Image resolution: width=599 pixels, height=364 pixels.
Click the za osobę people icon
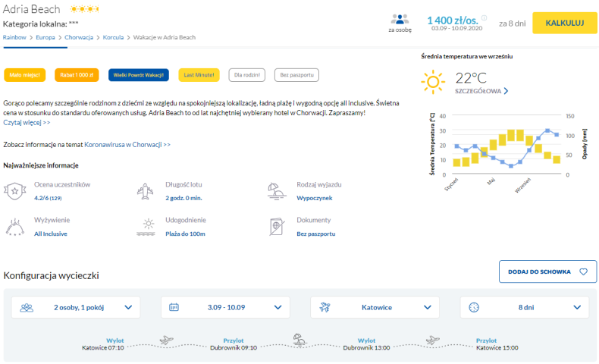click(x=400, y=19)
